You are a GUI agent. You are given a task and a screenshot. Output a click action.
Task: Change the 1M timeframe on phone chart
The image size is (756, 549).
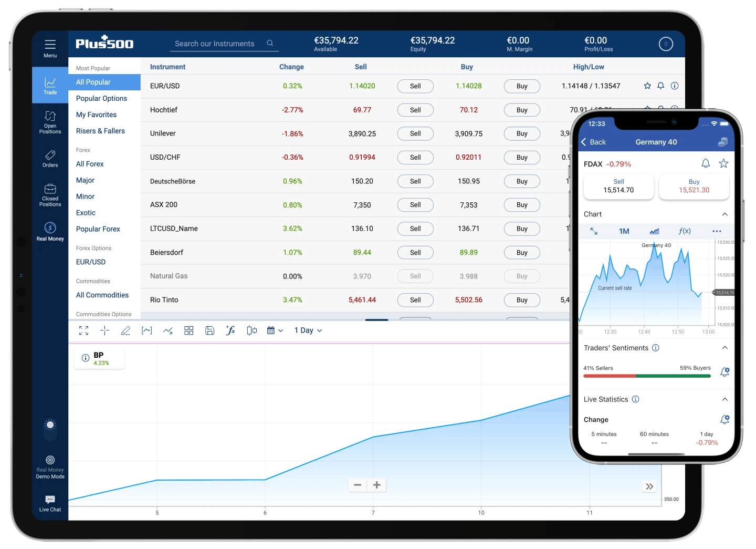click(624, 231)
